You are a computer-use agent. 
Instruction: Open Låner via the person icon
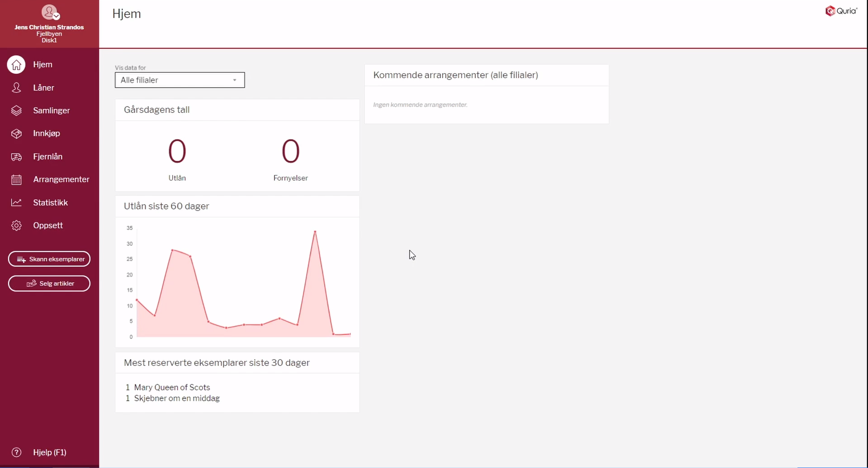coord(16,88)
